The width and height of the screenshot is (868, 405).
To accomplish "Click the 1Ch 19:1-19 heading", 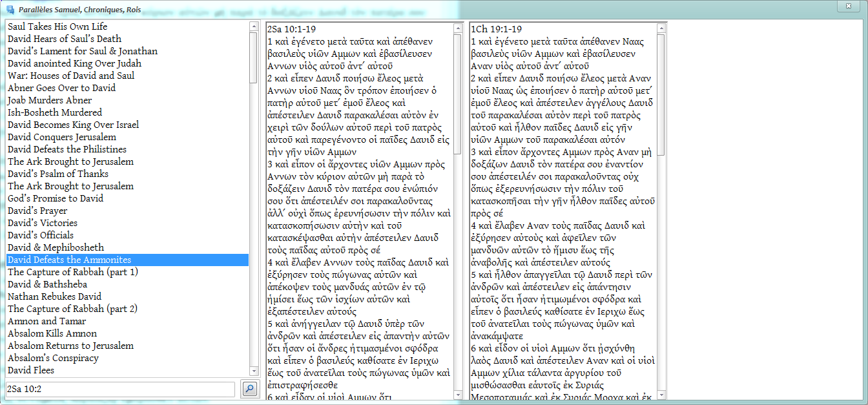I will [x=497, y=30].
